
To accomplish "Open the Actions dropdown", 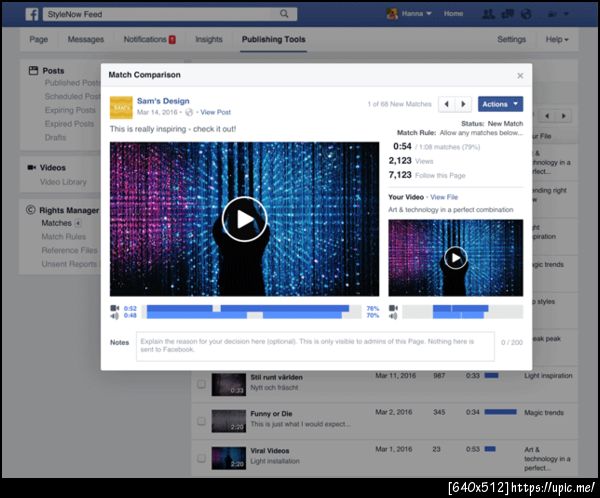I will point(500,104).
